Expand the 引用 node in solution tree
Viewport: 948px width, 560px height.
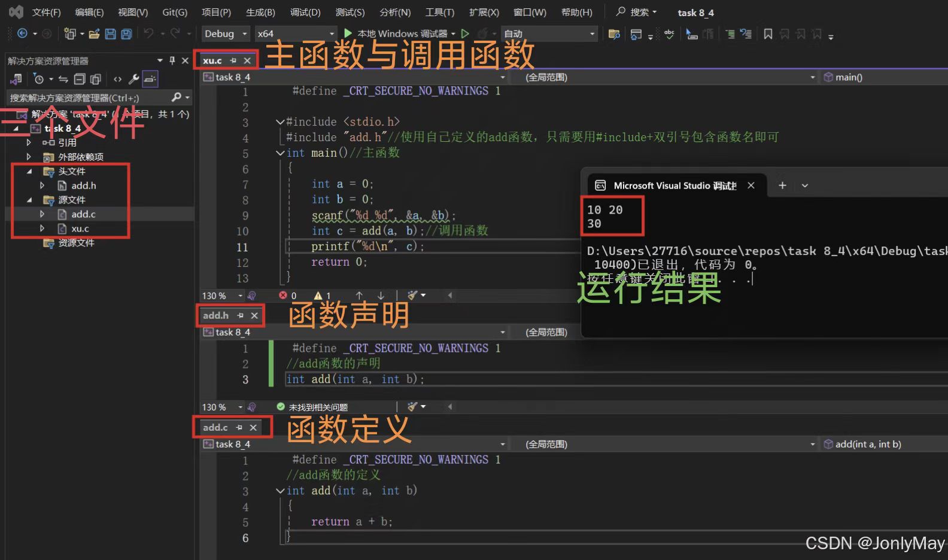coord(29,142)
